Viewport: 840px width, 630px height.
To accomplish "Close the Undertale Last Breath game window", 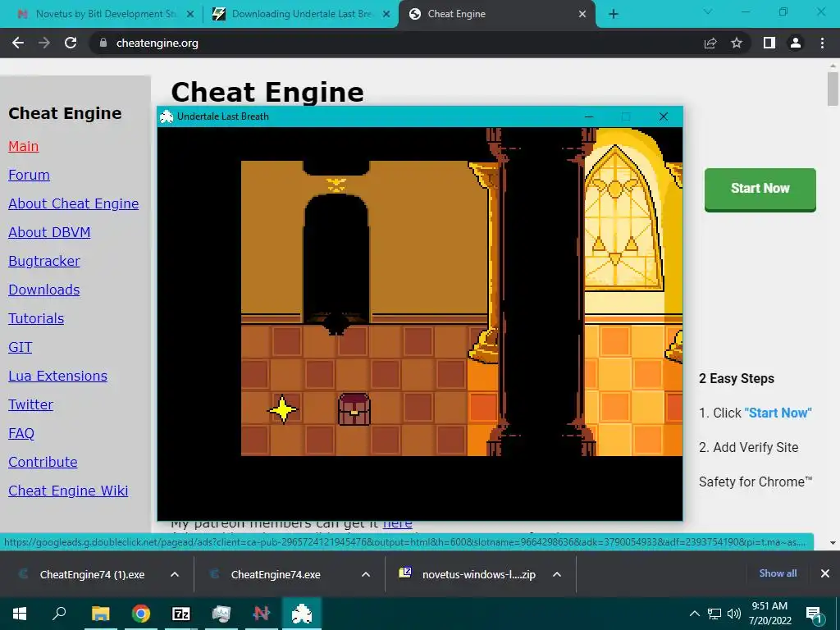I will (x=663, y=116).
